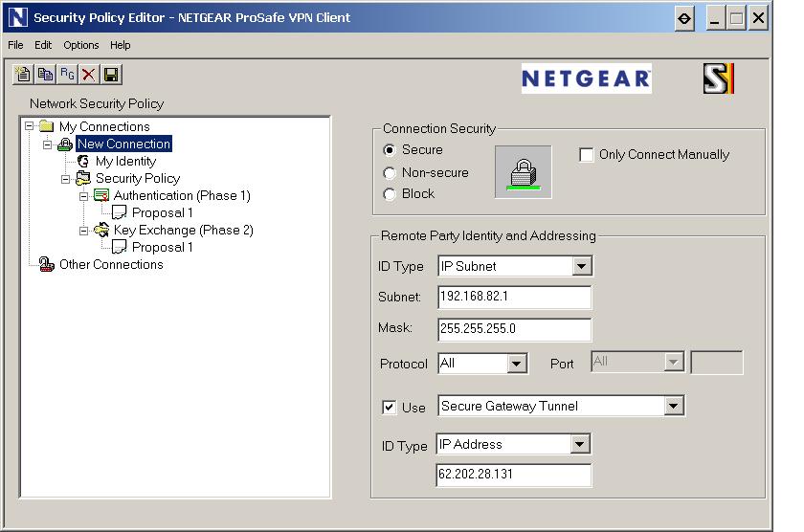Open the File menu
This screenshot has width=804, height=532.
(x=15, y=45)
